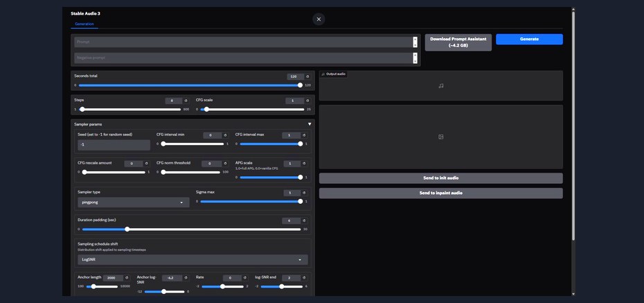Reset the log-SNR end value
The image size is (644, 303).
304,278
